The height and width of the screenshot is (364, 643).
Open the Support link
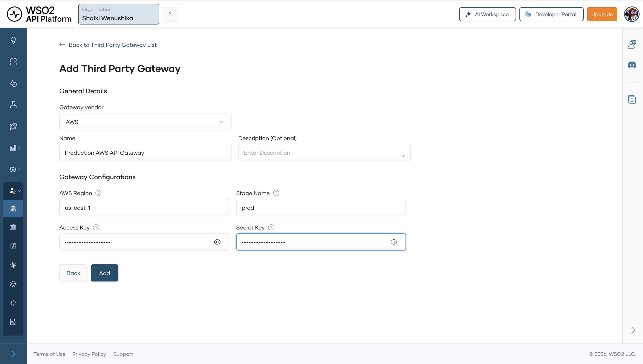tap(123, 354)
